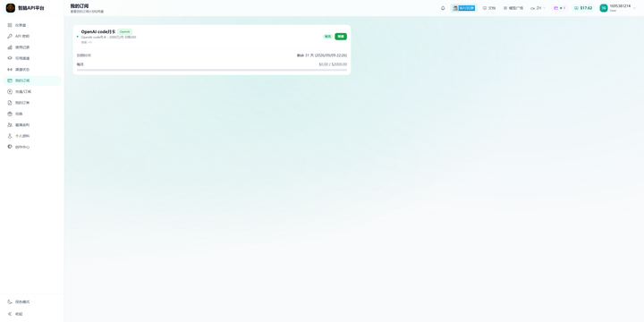This screenshot has height=322, width=644.
Task: Click the green renew button on OpenAI code card
Action: click(341, 37)
